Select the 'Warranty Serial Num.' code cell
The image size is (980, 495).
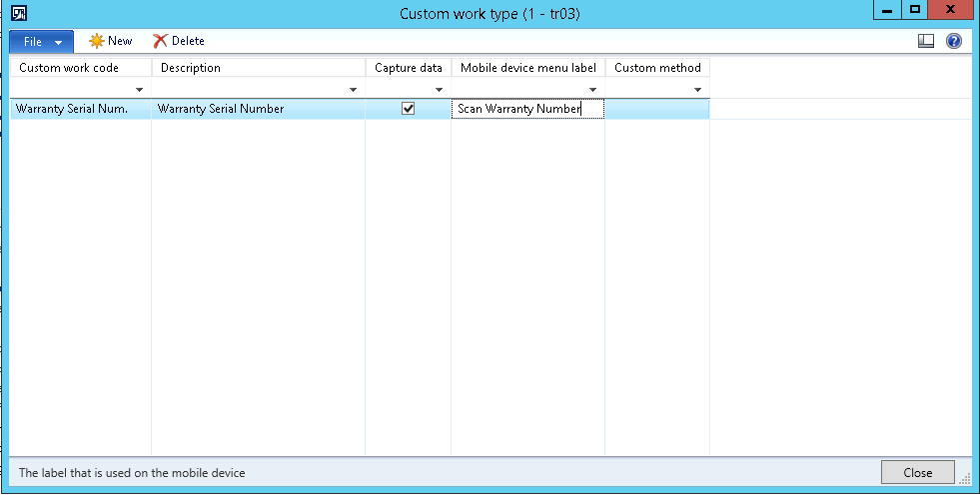[x=81, y=109]
